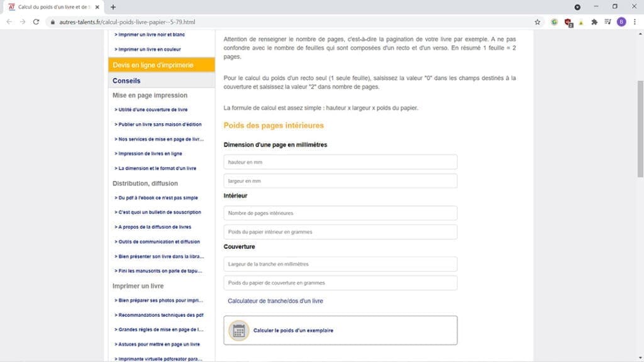Open 'Impression de livres en ligne' link
The image size is (644, 362).
(x=148, y=153)
